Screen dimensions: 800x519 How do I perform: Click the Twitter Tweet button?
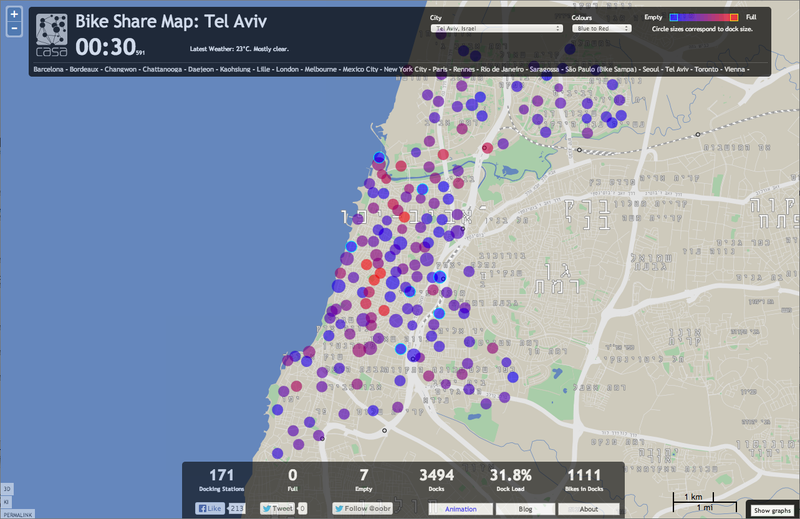pyautogui.click(x=278, y=508)
